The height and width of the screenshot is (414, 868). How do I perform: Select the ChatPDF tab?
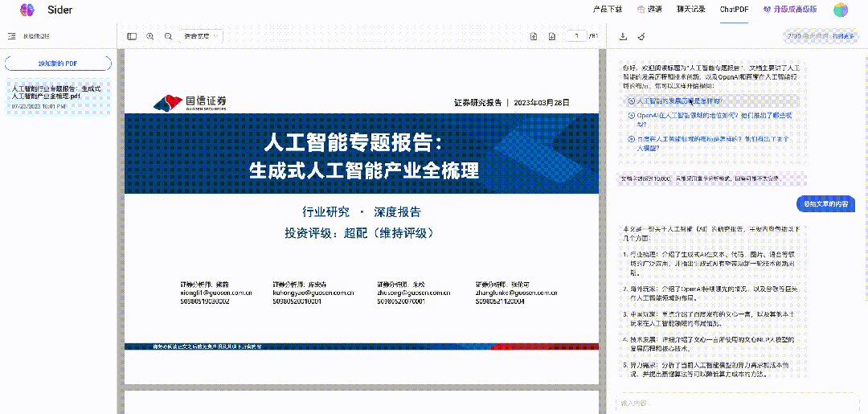[734, 10]
